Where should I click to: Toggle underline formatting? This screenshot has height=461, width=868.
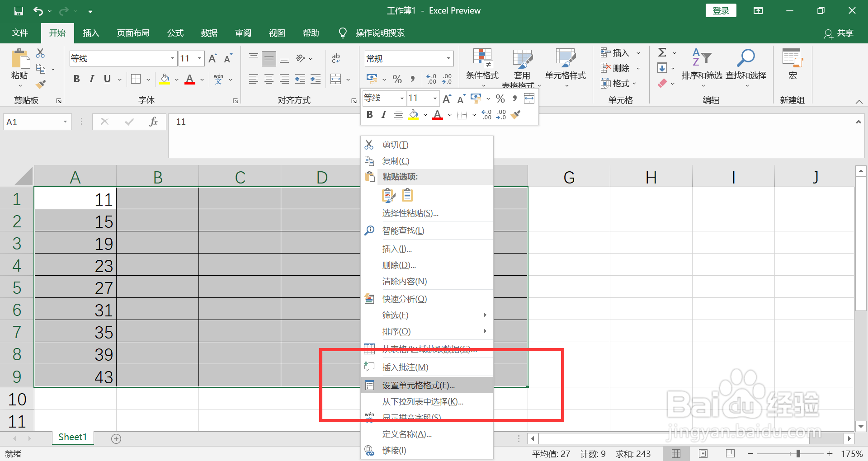coord(106,79)
